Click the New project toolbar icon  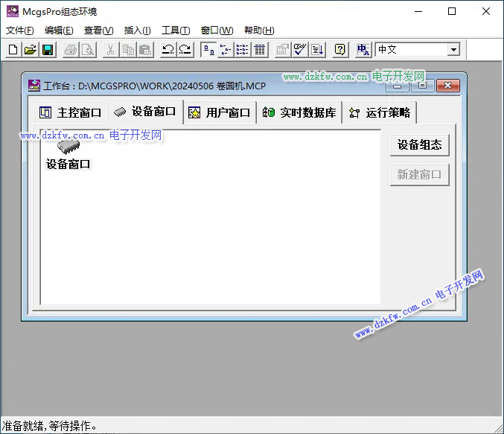point(13,50)
